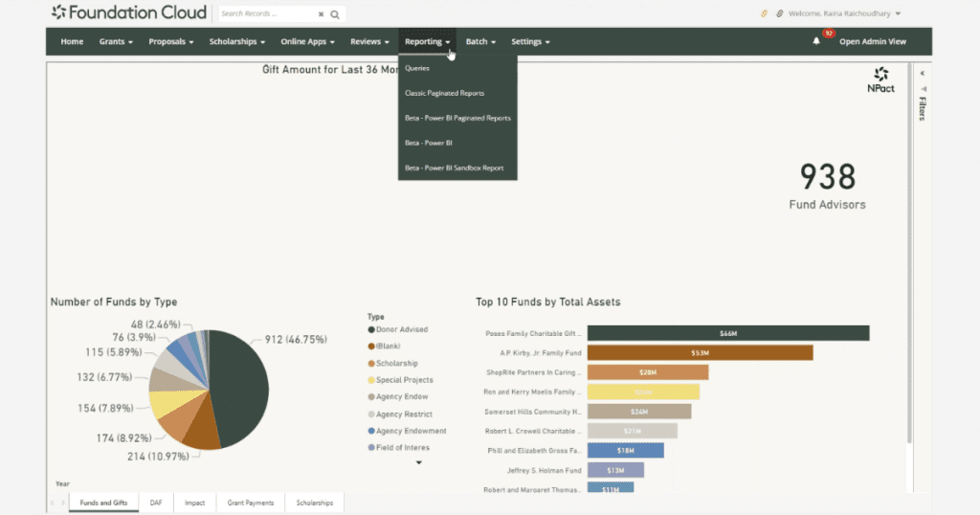Viewport: 980px width, 515px height.
Task: Open the Reviews dropdown menu
Action: [x=369, y=41]
